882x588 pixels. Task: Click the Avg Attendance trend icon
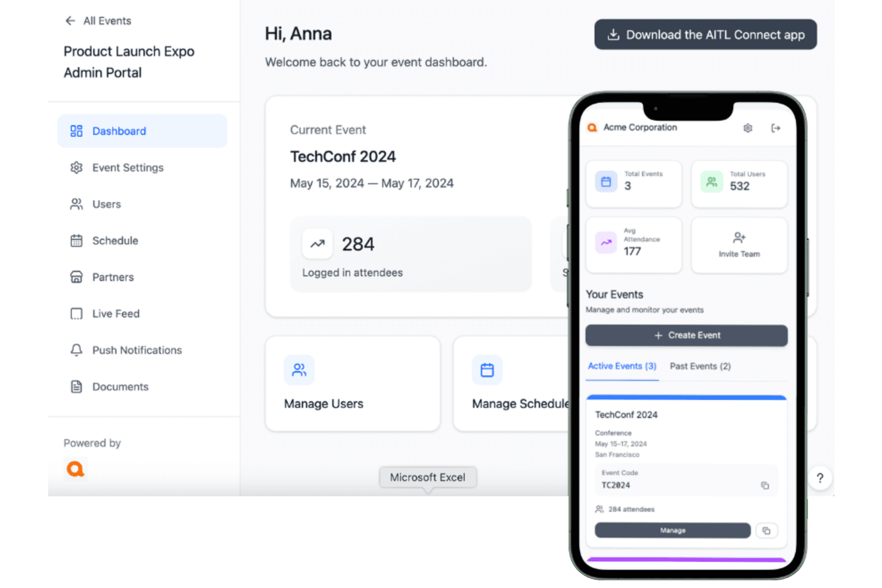[x=606, y=242]
